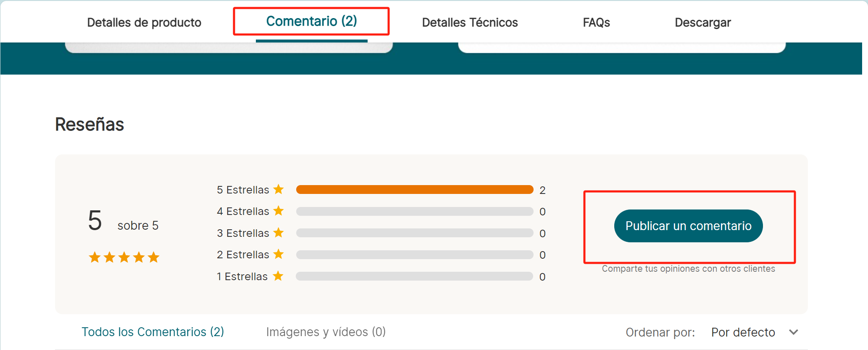The width and height of the screenshot is (868, 350).
Task: Click the first star of overall rating
Action: 95,257
